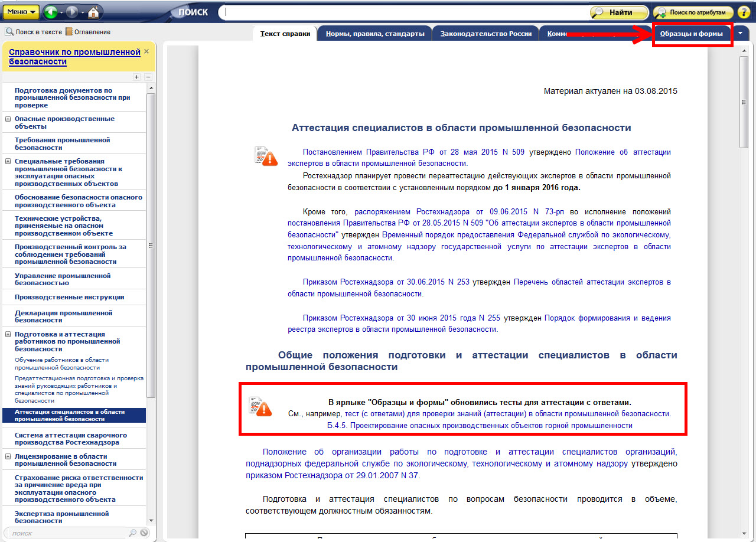The width and height of the screenshot is (756, 542).
Task: Go to the Home page icon
Action: click(x=94, y=12)
